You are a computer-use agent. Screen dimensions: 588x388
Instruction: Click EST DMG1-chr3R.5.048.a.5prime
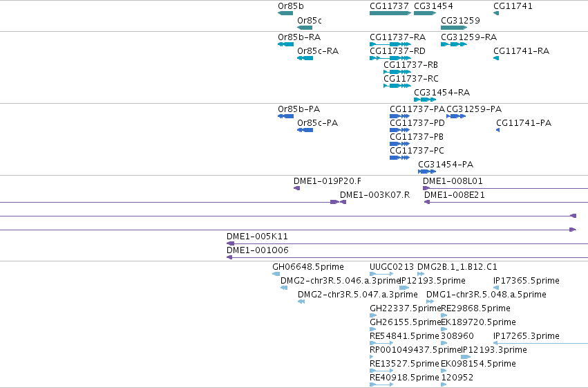pyautogui.click(x=486, y=295)
